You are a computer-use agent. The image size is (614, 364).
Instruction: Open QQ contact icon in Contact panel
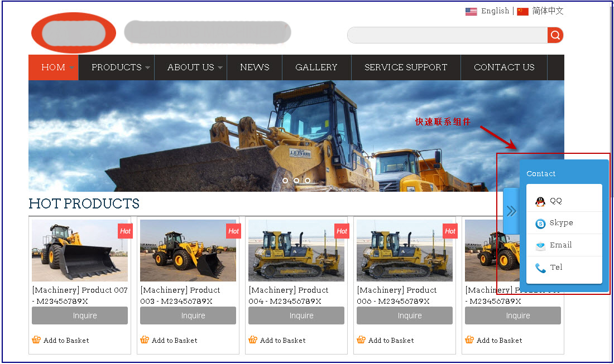pos(540,201)
